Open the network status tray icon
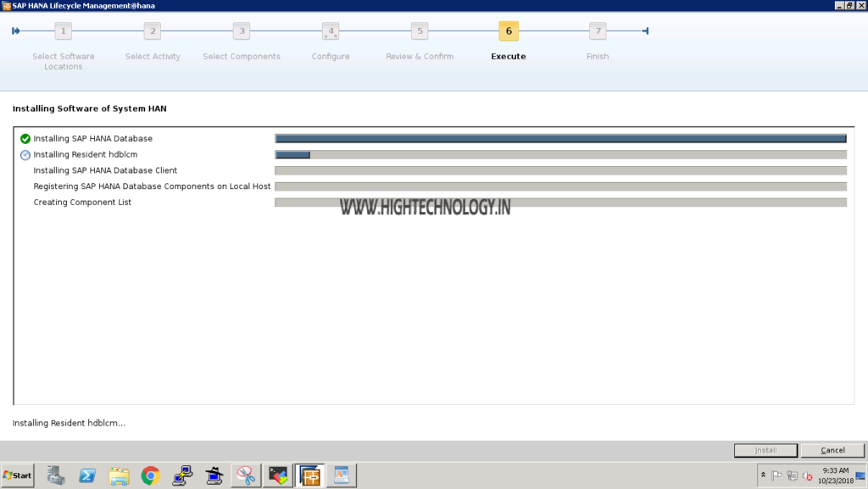Screen dimensions: 868x489 [793, 475]
